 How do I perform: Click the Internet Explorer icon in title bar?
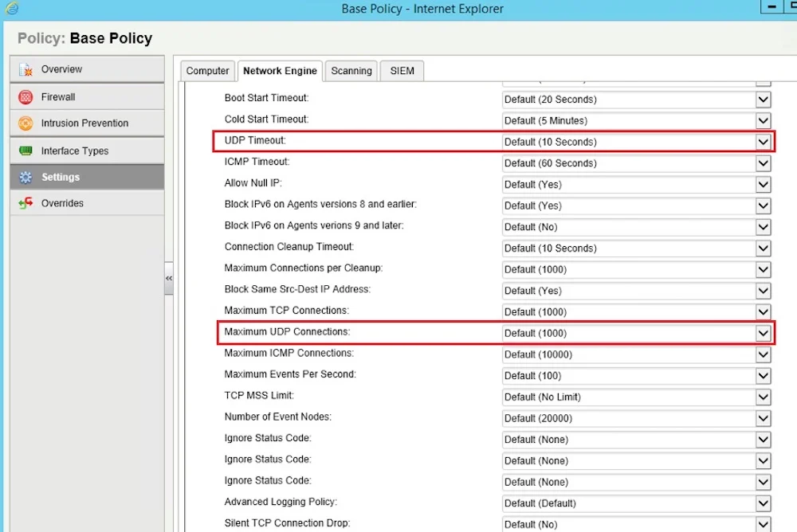click(x=12, y=8)
